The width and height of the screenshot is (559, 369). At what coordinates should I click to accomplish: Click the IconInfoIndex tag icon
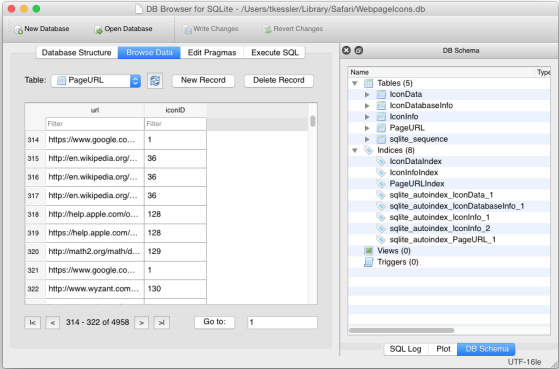click(381, 173)
